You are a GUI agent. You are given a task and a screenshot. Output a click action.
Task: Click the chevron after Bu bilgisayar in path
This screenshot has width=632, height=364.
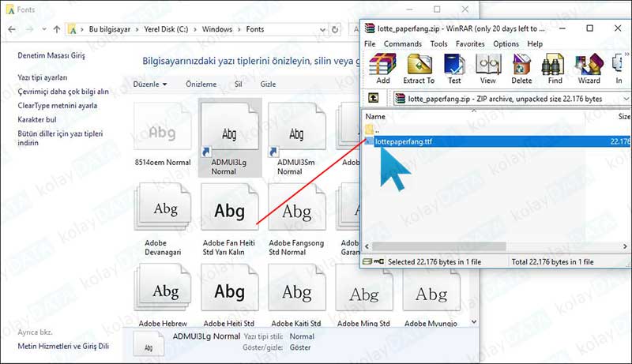click(137, 29)
